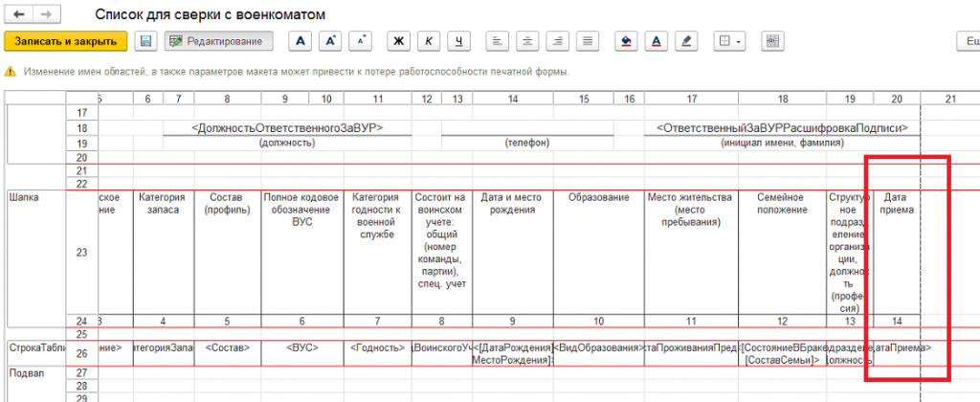Select <ОтветственныйЗаВУРРасшифровкаПодписи> cell

click(782, 128)
